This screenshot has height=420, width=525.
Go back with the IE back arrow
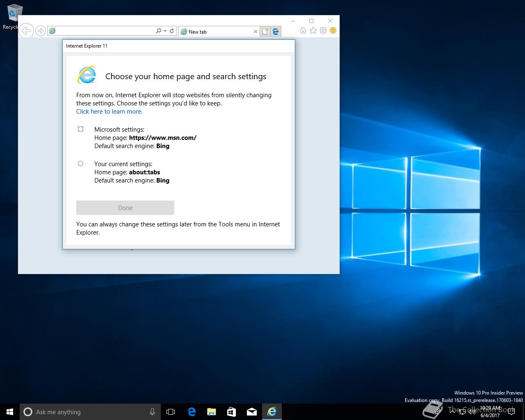[26, 31]
